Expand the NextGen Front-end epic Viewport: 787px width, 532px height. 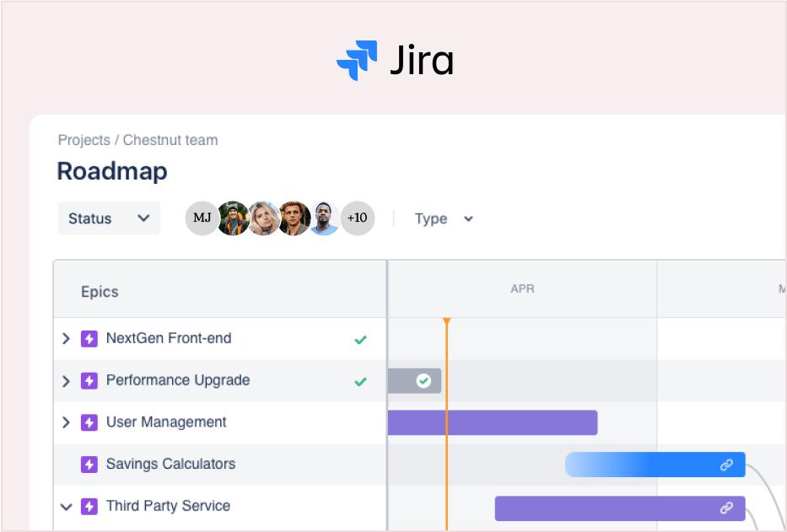click(66, 339)
